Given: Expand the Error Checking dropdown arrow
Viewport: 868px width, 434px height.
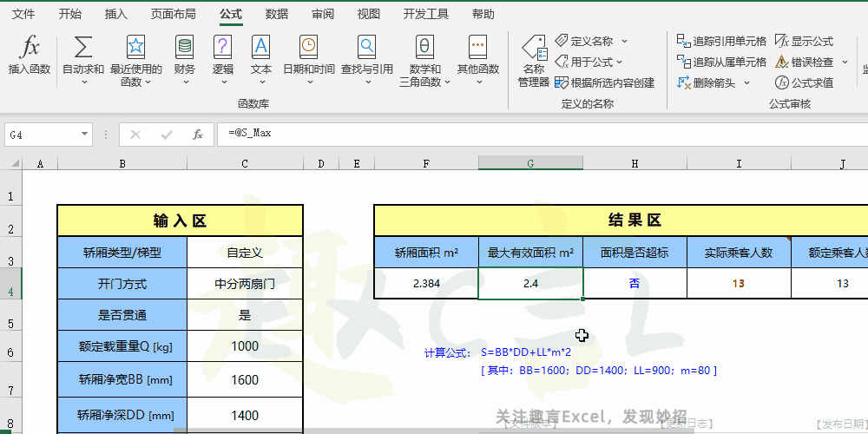Looking at the screenshot, I should [x=845, y=62].
